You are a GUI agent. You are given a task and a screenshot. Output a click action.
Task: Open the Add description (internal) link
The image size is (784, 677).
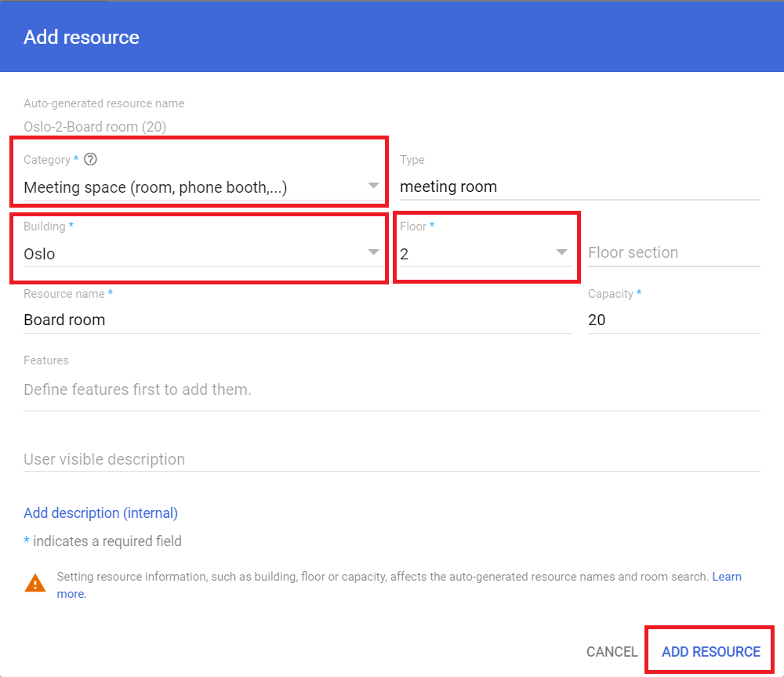[x=101, y=513]
